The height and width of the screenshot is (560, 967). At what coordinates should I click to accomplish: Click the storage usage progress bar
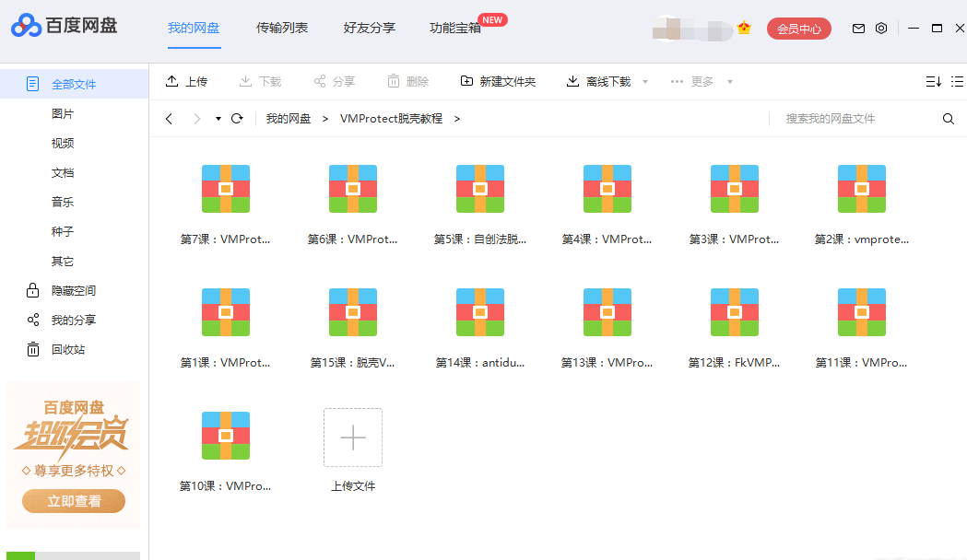[x=74, y=555]
